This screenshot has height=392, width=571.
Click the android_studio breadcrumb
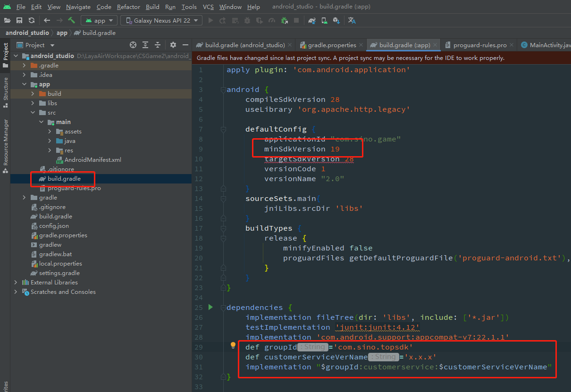point(27,33)
